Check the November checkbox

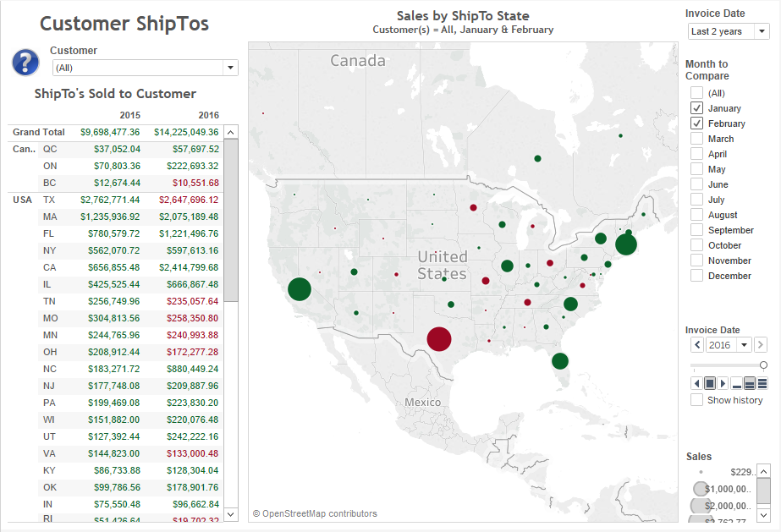697,261
